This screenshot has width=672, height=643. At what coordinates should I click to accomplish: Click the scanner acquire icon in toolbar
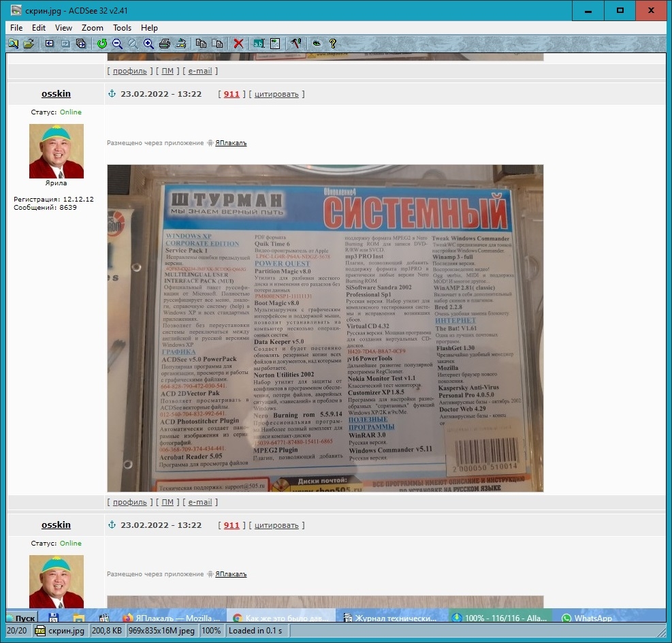pyautogui.click(x=181, y=44)
